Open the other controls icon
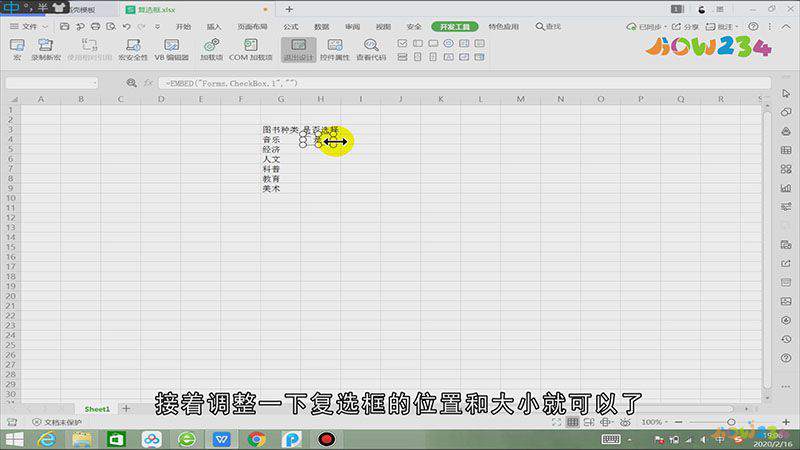The image size is (800, 450). (479, 57)
